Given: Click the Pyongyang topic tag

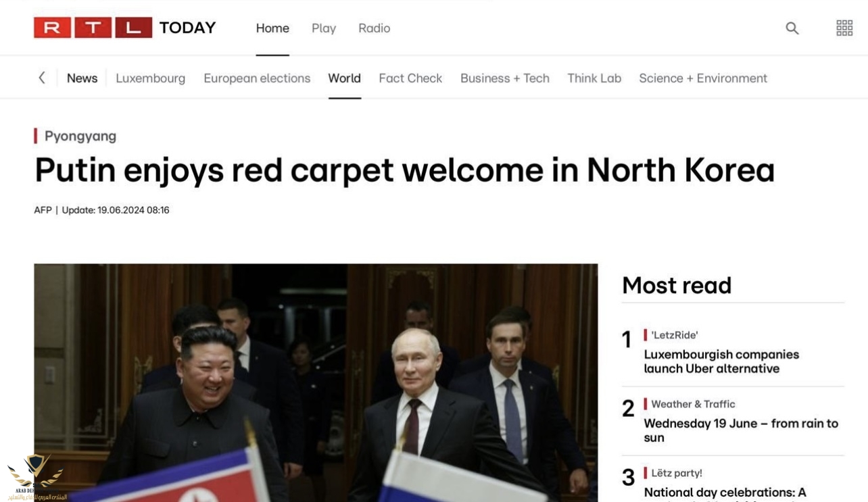Looking at the screenshot, I should pyautogui.click(x=80, y=136).
